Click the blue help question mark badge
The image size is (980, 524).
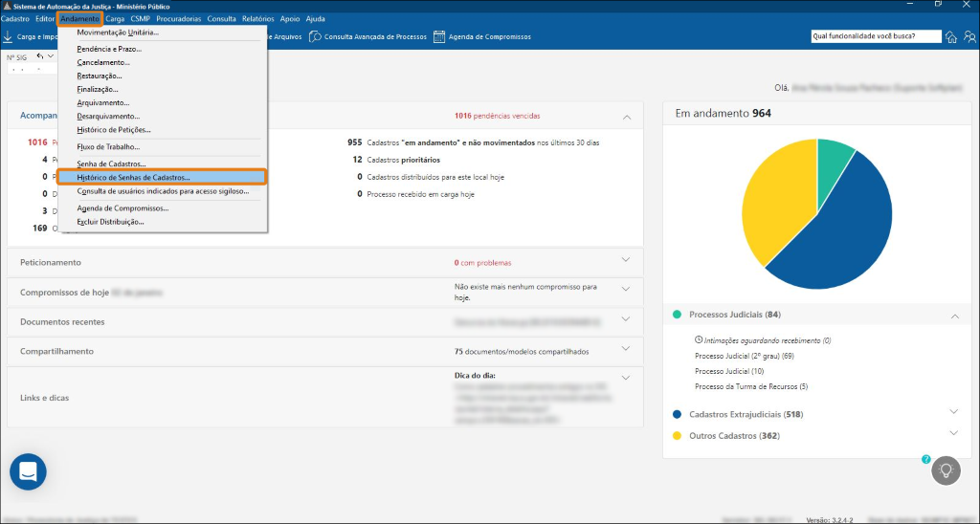point(926,459)
